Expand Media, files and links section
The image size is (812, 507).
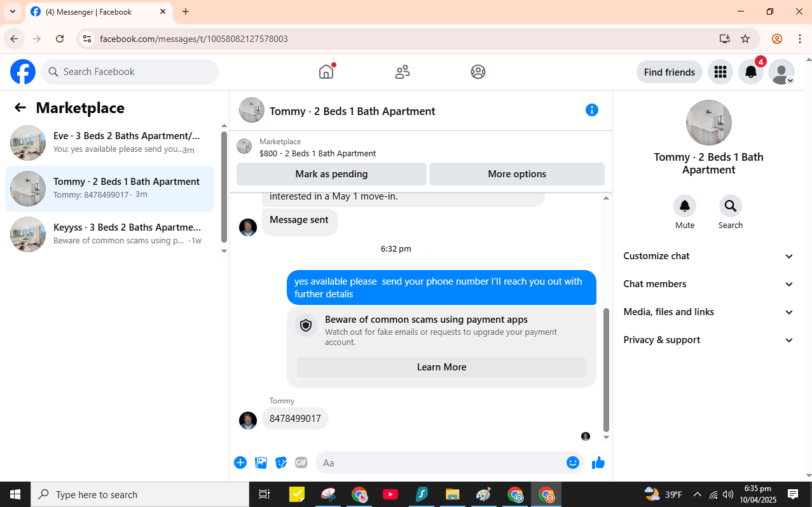tap(709, 312)
